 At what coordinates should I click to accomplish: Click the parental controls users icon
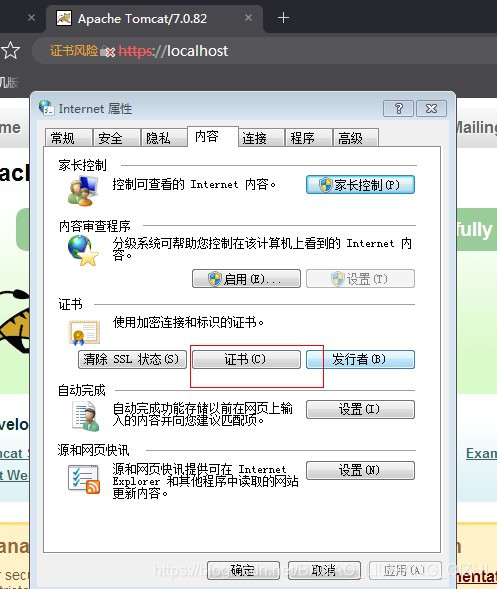83,191
